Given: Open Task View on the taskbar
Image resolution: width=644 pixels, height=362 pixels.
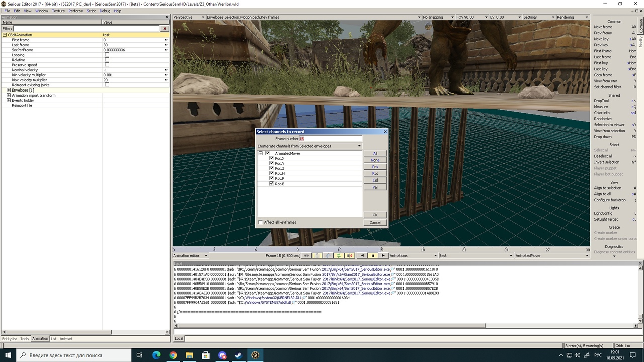Looking at the screenshot, I should click(x=139, y=355).
